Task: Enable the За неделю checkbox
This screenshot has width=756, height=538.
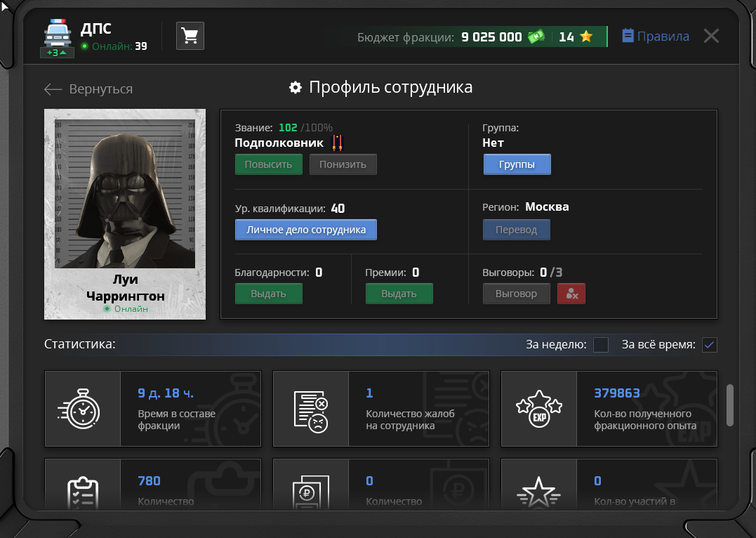Action: click(601, 345)
